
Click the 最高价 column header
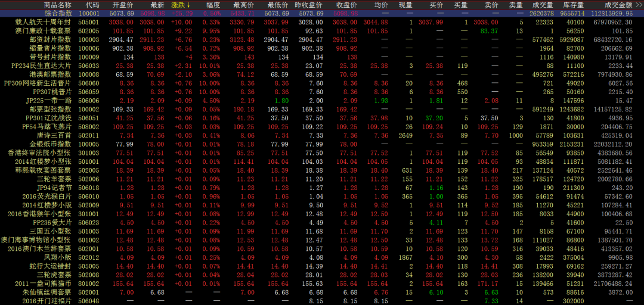(243, 5)
